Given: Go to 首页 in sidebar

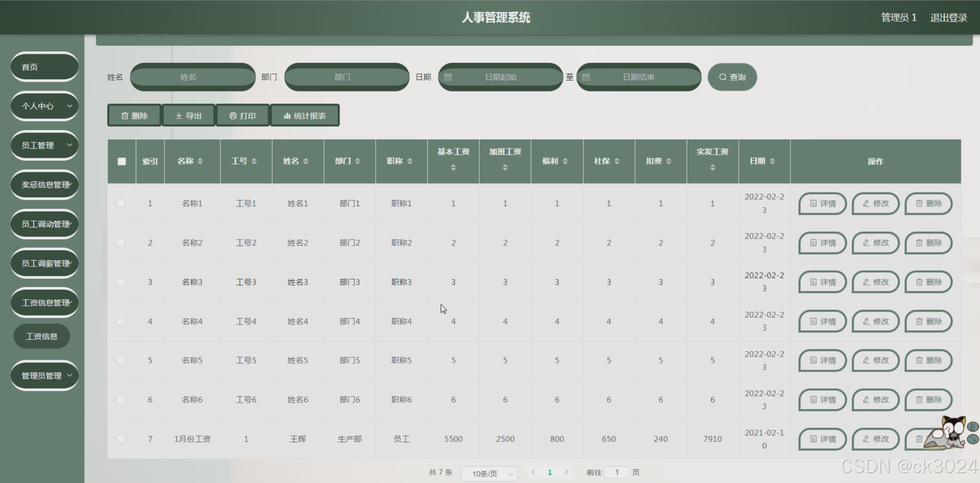Looking at the screenshot, I should (44, 67).
